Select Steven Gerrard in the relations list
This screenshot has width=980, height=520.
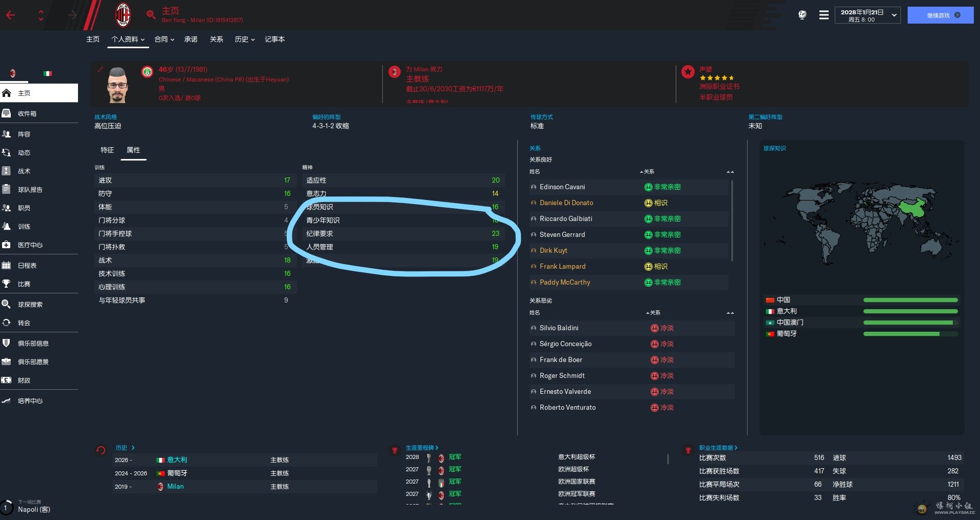click(562, 234)
